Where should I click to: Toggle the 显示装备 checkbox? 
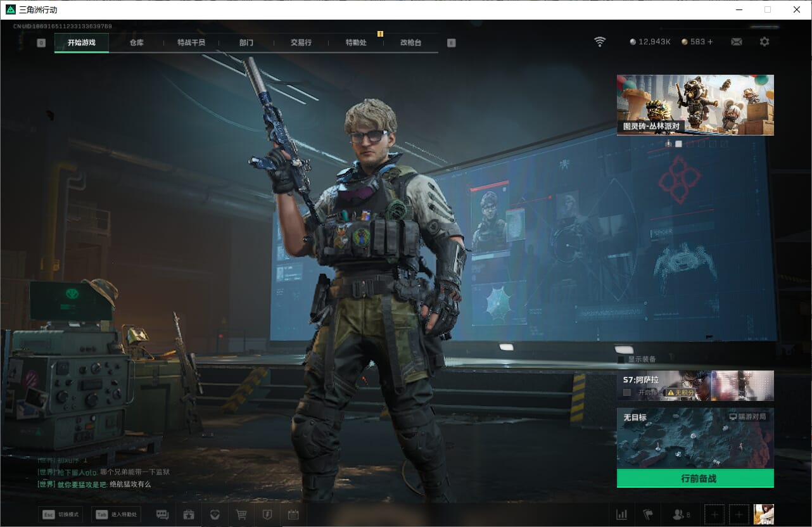(621, 359)
